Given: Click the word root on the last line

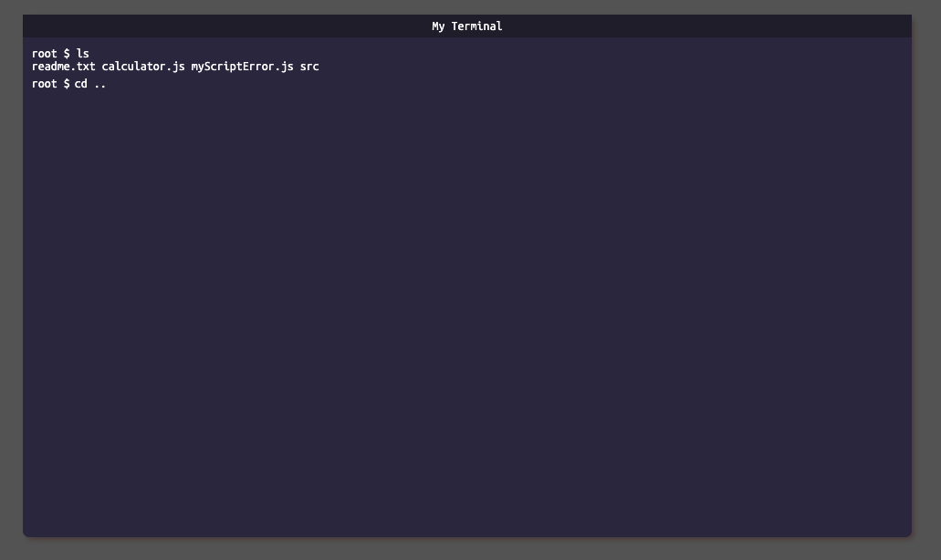Looking at the screenshot, I should (43, 83).
